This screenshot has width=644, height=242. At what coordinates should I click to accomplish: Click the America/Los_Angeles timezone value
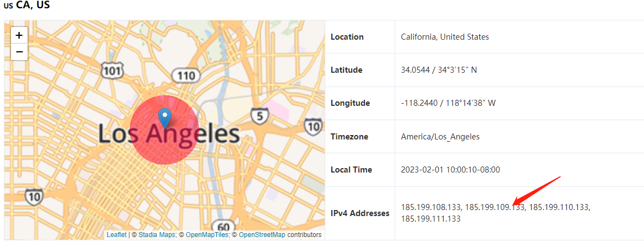(x=440, y=137)
